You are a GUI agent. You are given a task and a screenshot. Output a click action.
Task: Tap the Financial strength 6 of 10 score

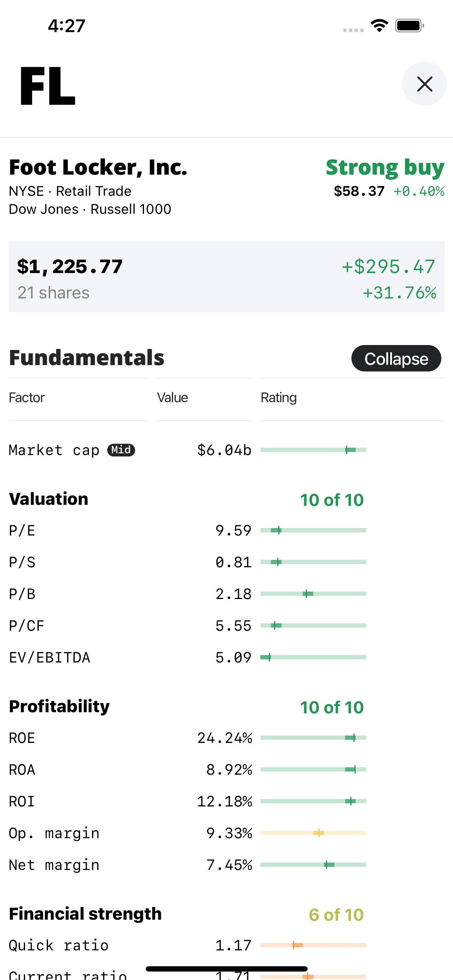tap(336, 915)
